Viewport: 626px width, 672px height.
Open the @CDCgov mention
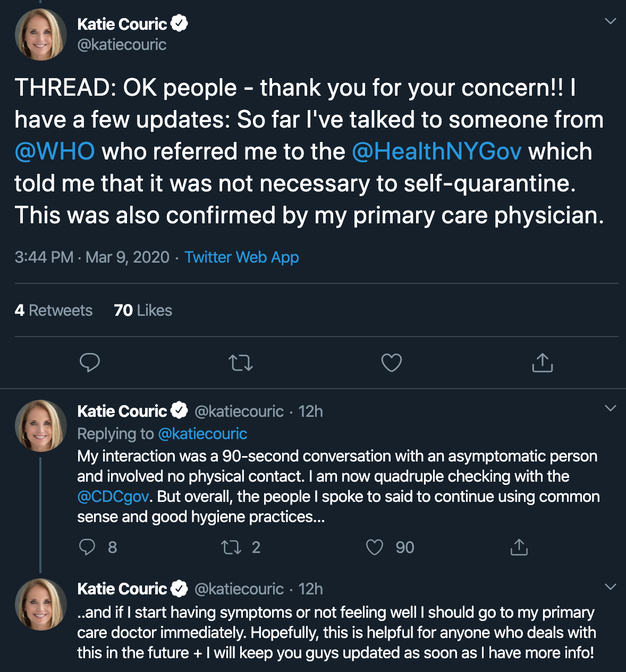coord(113,497)
